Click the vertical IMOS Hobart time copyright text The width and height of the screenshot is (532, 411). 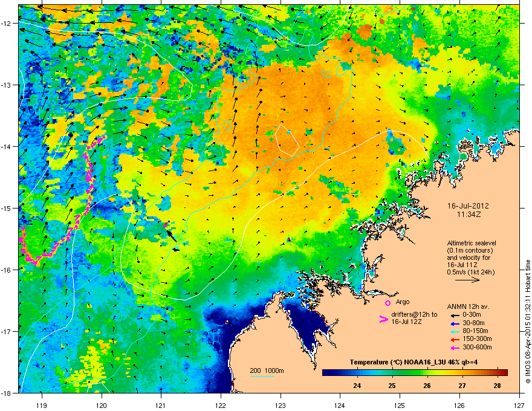(528, 322)
